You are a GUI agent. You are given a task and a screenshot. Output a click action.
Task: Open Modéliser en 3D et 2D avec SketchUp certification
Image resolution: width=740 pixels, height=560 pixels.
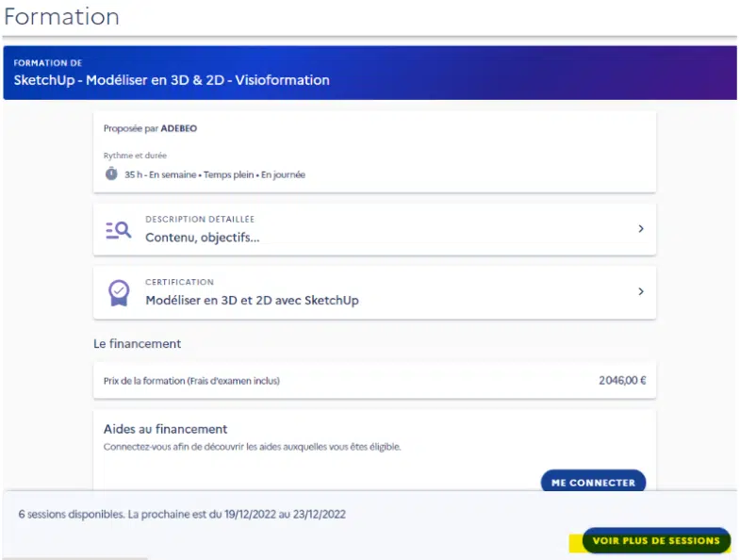pyautogui.click(x=375, y=293)
